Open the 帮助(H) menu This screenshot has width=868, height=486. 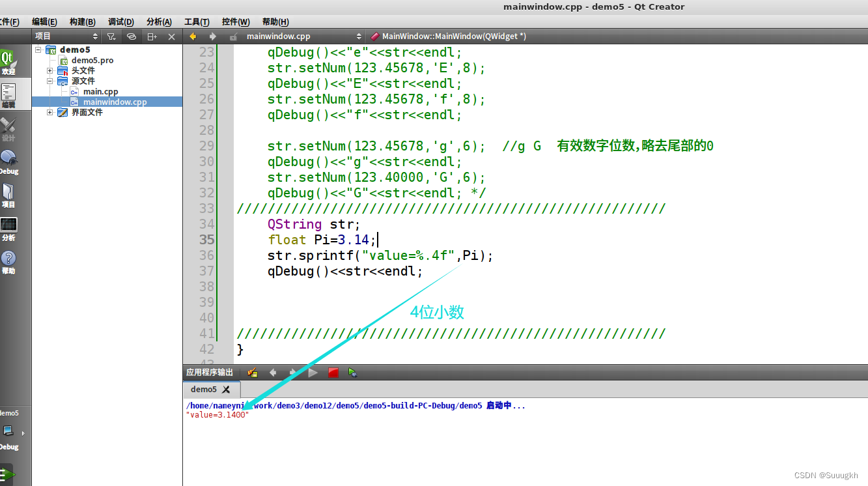(275, 21)
